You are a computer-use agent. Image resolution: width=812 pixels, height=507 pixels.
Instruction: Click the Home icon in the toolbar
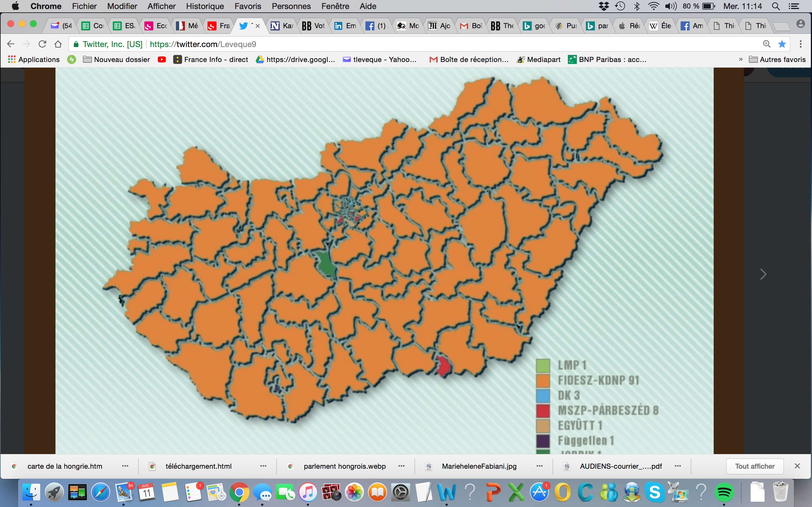(x=58, y=44)
